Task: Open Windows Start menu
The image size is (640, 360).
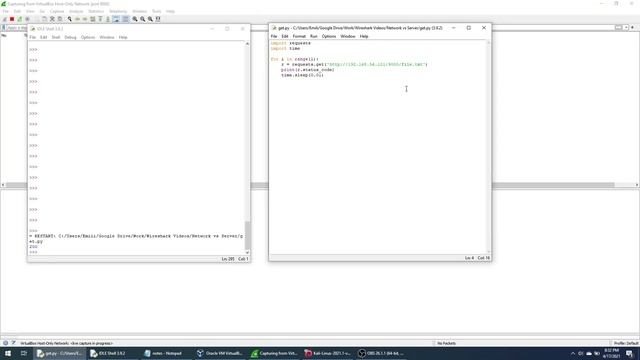Action: coord(8,353)
